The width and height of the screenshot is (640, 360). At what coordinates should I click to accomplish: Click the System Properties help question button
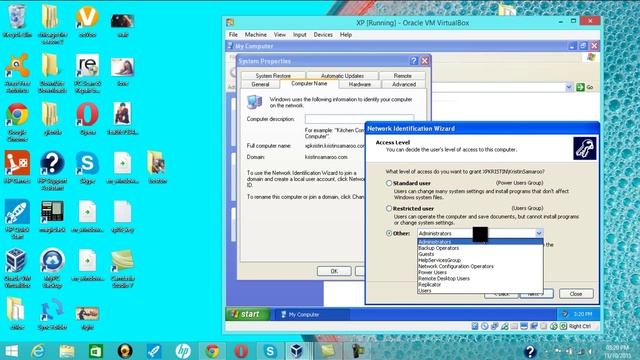[x=413, y=61]
